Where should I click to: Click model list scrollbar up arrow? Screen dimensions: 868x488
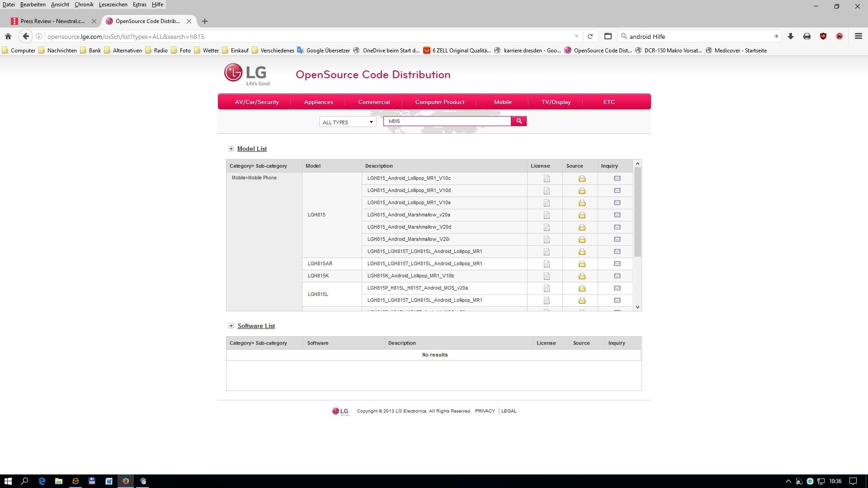pyautogui.click(x=637, y=164)
